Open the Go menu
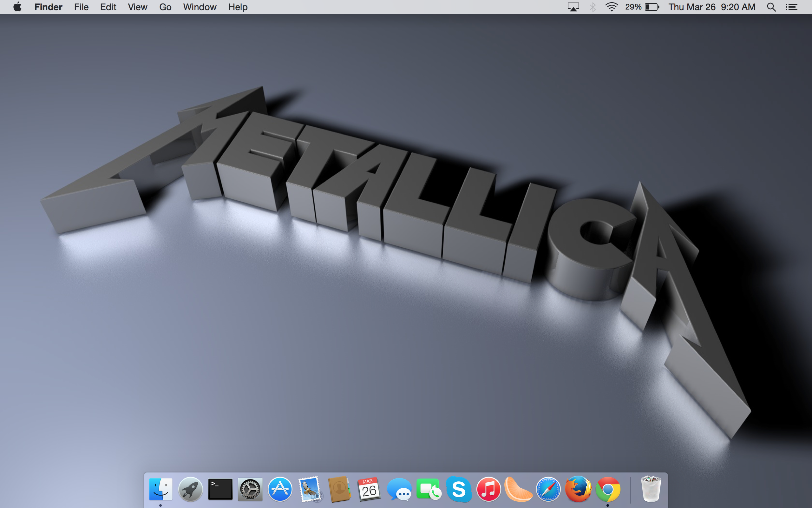This screenshot has width=812, height=508. [165, 7]
